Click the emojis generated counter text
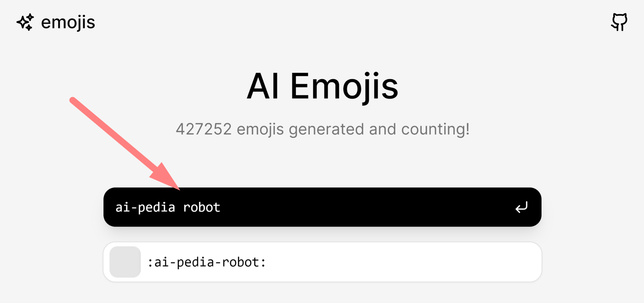 tap(322, 129)
